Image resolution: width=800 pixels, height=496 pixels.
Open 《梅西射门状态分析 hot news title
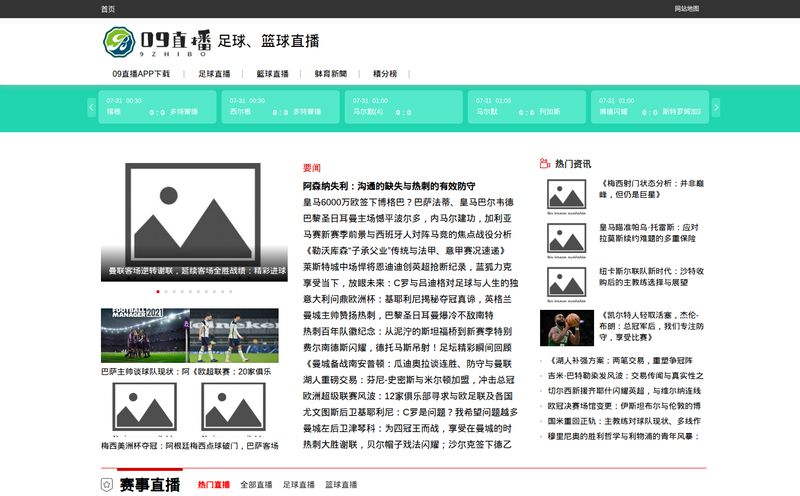[x=651, y=189]
